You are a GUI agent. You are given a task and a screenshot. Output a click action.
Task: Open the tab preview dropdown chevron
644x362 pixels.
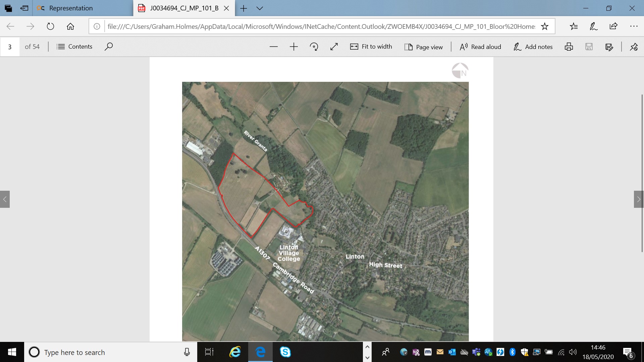pyautogui.click(x=259, y=8)
